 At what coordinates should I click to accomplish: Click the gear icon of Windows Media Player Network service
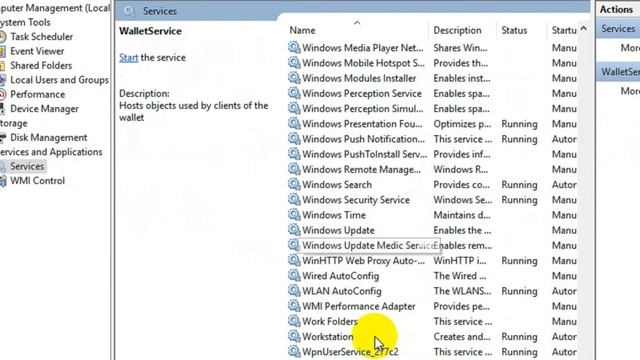[x=293, y=47]
